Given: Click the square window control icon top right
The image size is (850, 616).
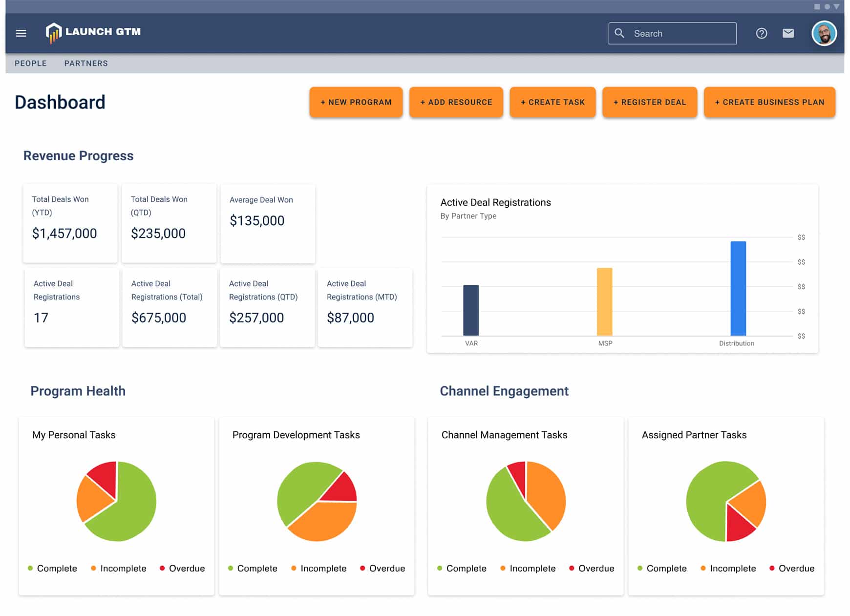Looking at the screenshot, I should (818, 6).
